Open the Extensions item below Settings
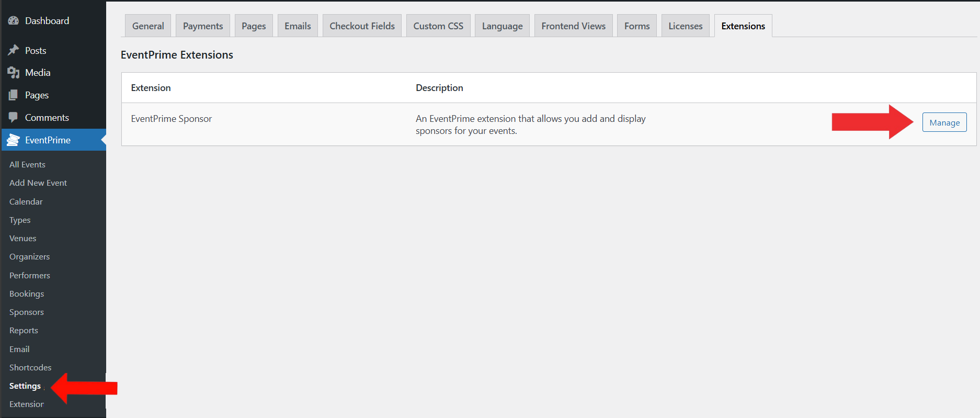The image size is (980, 418). click(x=27, y=404)
